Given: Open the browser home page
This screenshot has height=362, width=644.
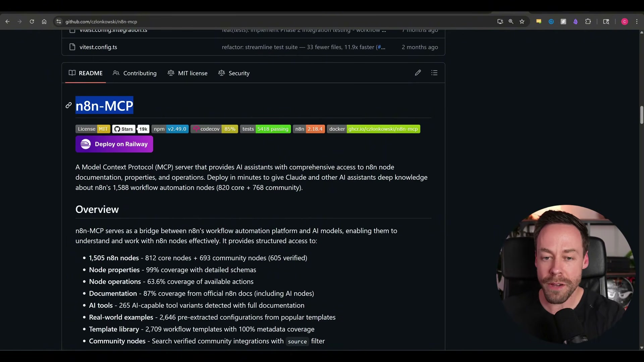Looking at the screenshot, I should point(44,21).
